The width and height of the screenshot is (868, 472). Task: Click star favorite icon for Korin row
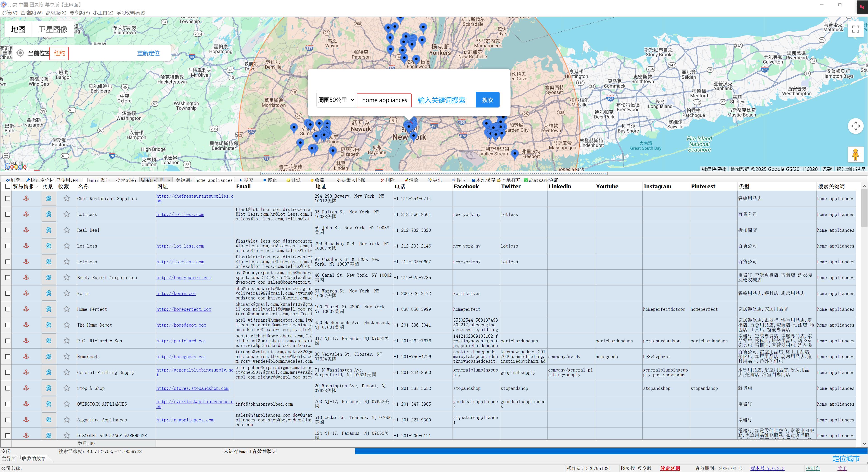click(67, 293)
